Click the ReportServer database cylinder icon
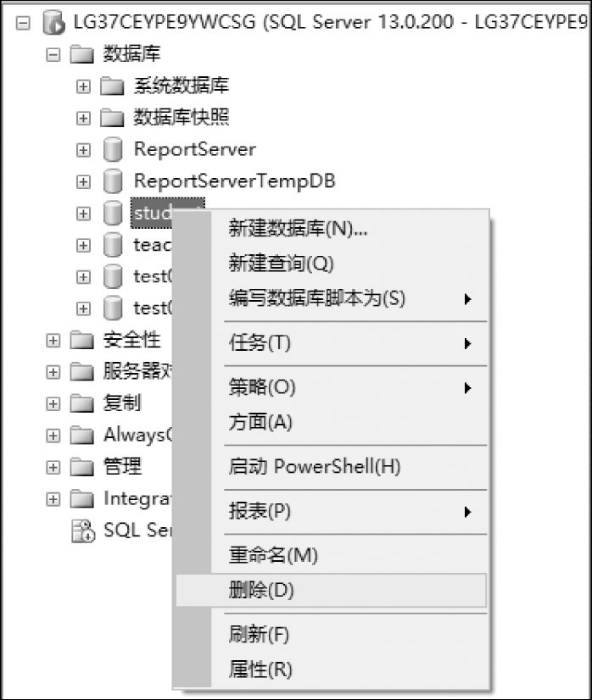This screenshot has width=592, height=700. pyautogui.click(x=113, y=149)
